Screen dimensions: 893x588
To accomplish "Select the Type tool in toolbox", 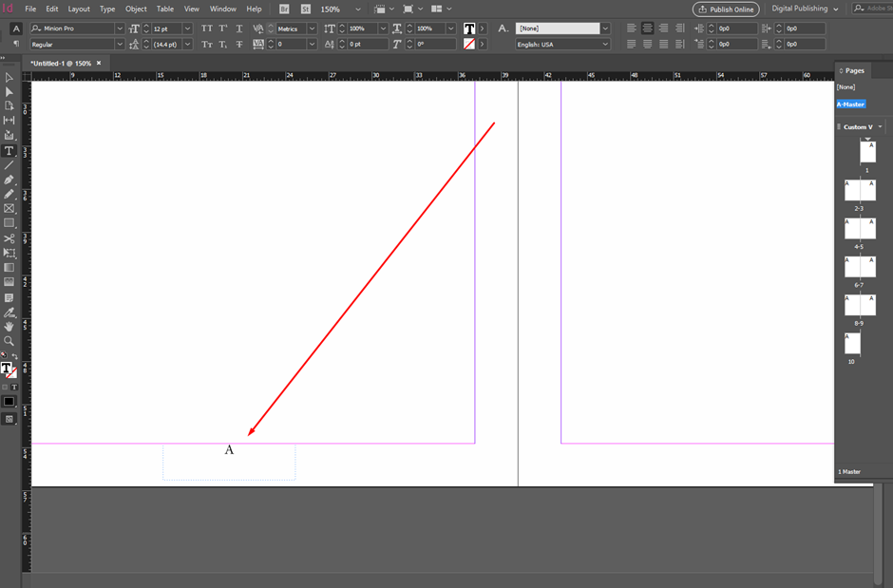I will [x=9, y=150].
